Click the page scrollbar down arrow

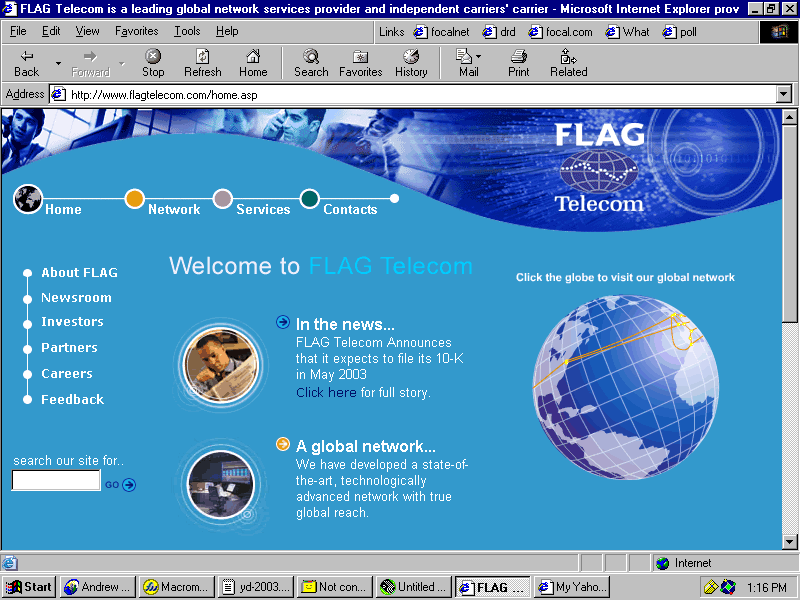790,542
